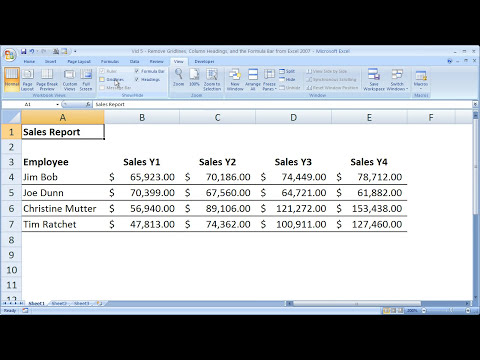Select the Tim Ratchet cell
Viewport: 480px width, 360px height.
63,224
